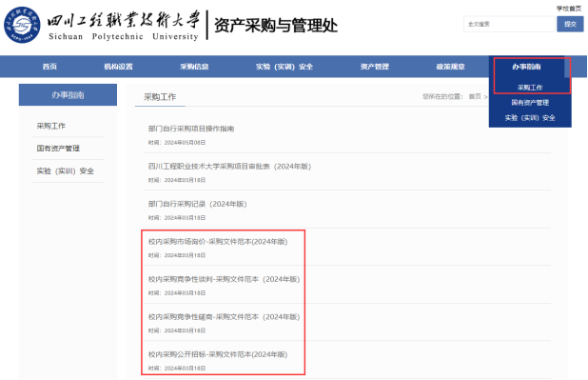The height and width of the screenshot is (380, 588).
Task: Open 四川工程职业技术大学采购项目审批表 (2024年版) link
Action: 229,167
